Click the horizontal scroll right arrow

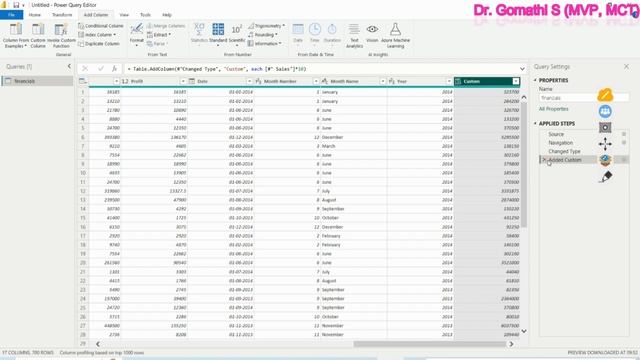click(511, 344)
